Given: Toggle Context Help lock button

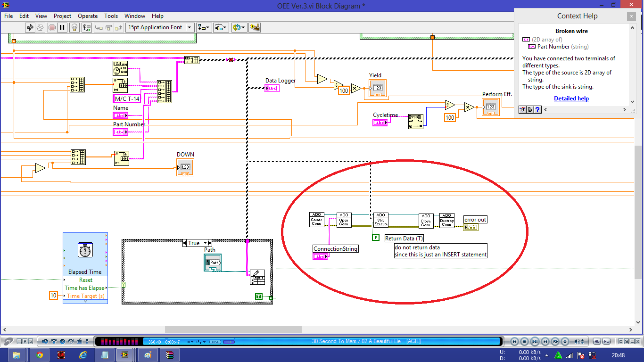Looking at the screenshot, I should point(530,110).
